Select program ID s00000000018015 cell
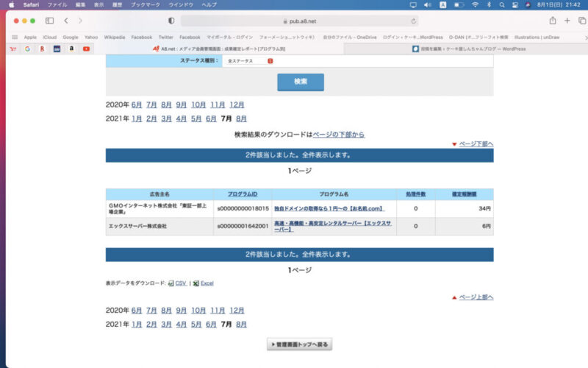The height and width of the screenshot is (368, 588). click(243, 208)
